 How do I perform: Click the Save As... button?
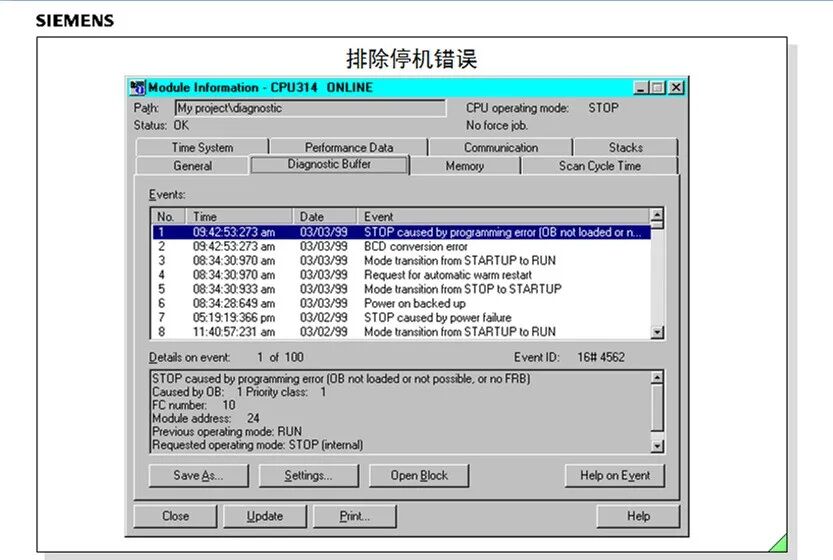[x=198, y=476]
